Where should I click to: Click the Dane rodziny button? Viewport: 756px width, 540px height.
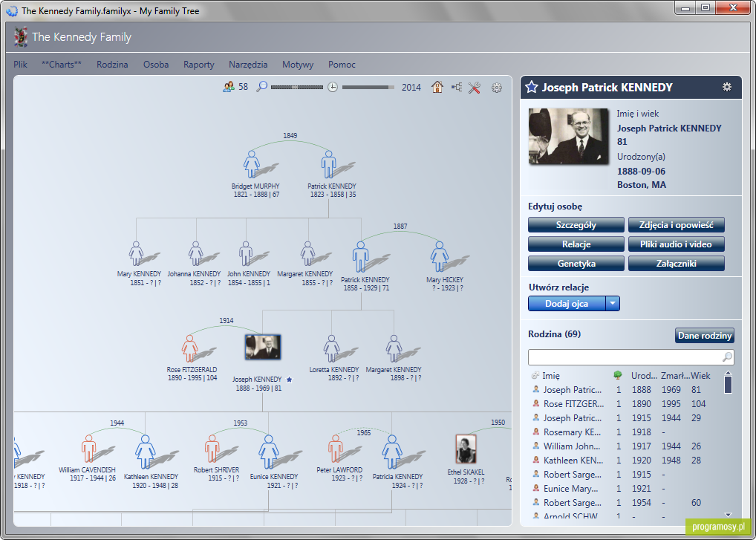(x=705, y=335)
